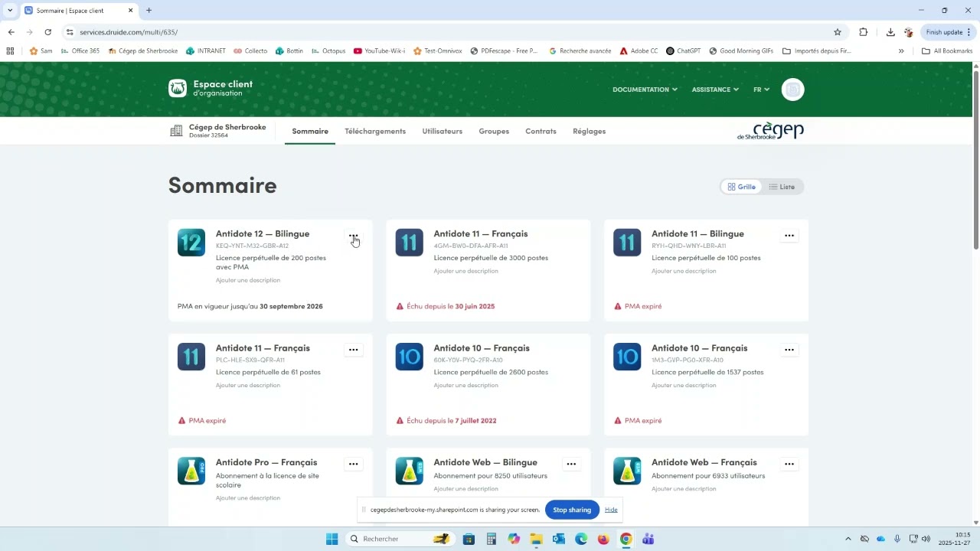Viewport: 980px width, 551px height.
Task: Click the Finish update button
Action: 948,32
